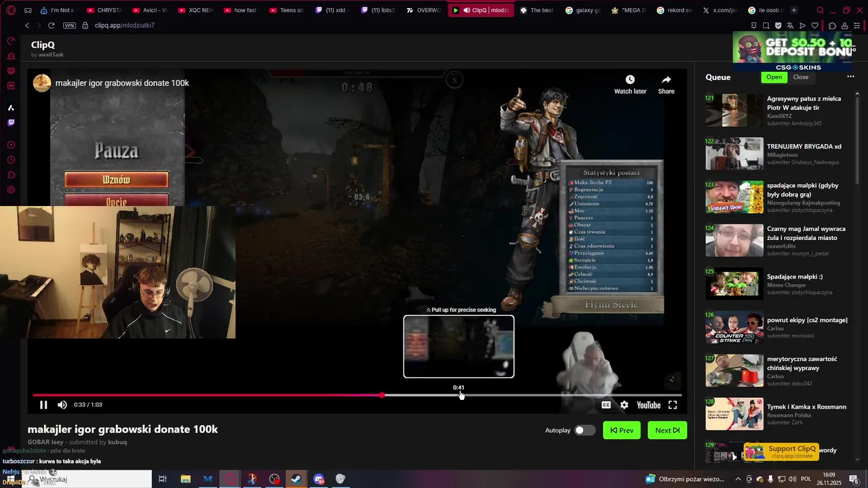Image resolution: width=868 pixels, height=488 pixels.
Task: Click the ClipQ title in the header
Action: click(x=43, y=45)
